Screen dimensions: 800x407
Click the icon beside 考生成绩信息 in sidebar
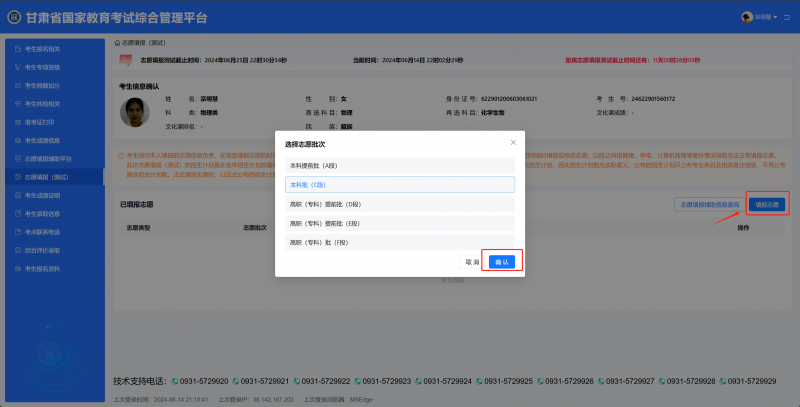(18, 140)
